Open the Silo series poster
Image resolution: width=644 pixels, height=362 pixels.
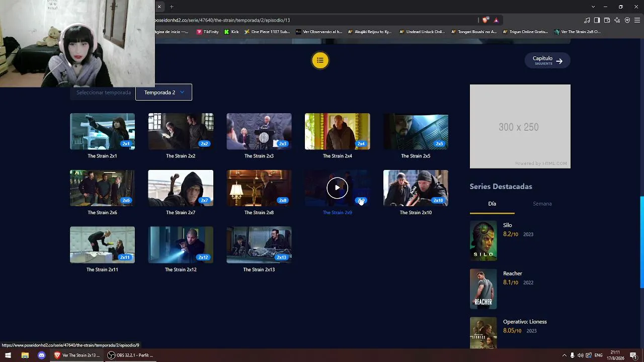483,240
